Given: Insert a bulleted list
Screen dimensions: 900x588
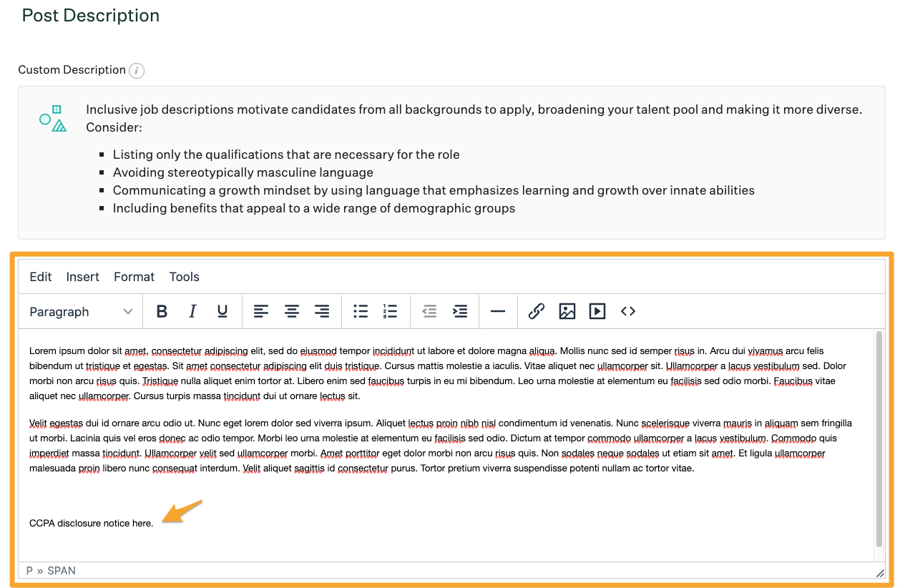Looking at the screenshot, I should (x=361, y=312).
